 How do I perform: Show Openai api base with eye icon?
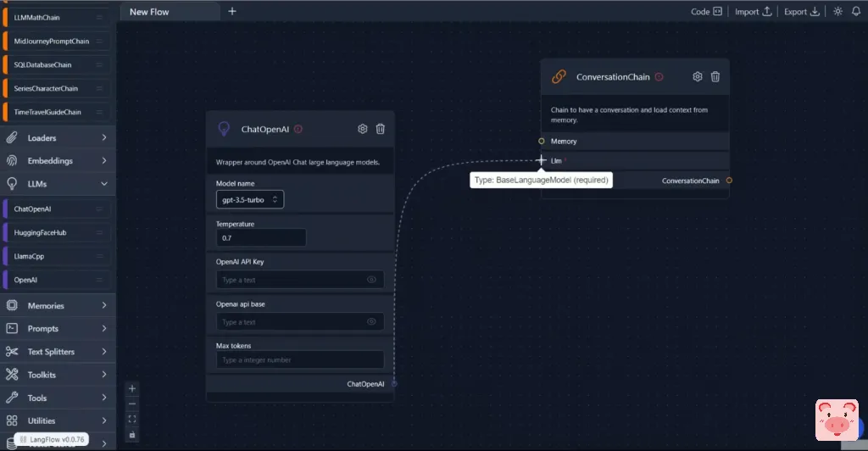coord(371,321)
